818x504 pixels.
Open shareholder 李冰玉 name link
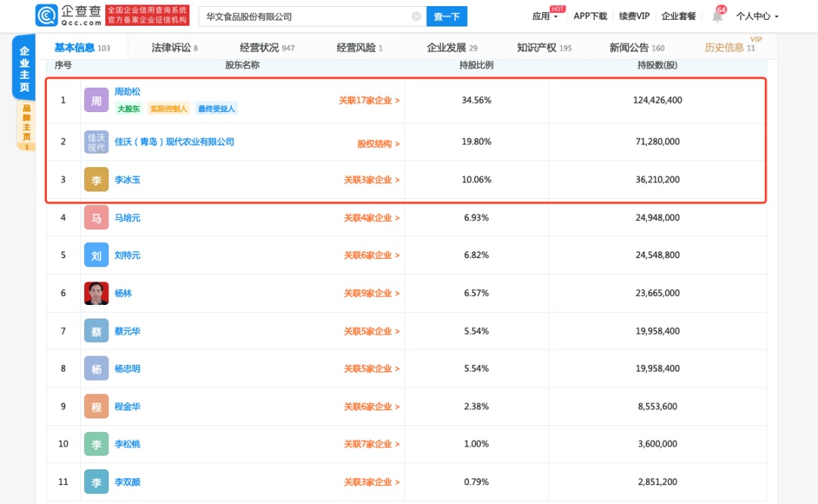pos(127,180)
